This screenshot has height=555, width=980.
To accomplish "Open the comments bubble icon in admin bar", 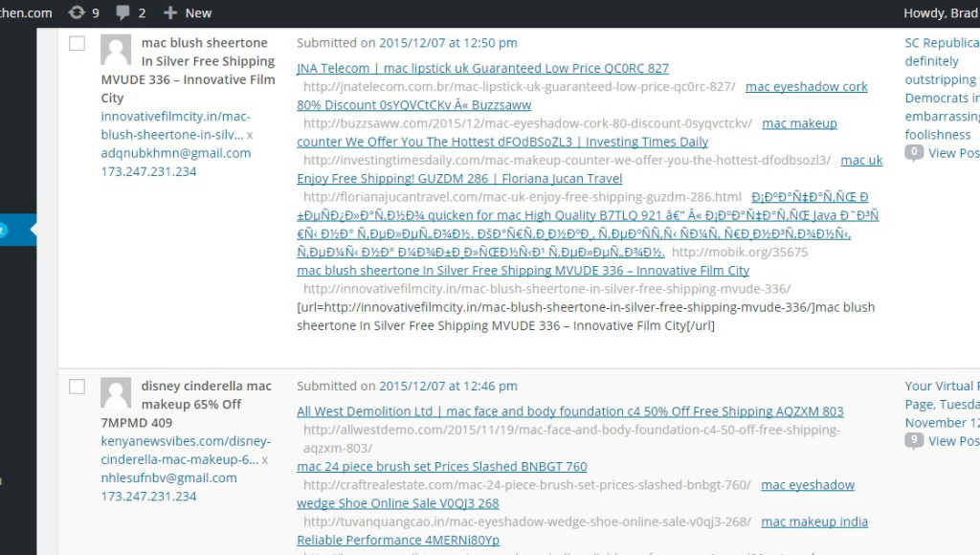I will (x=122, y=12).
